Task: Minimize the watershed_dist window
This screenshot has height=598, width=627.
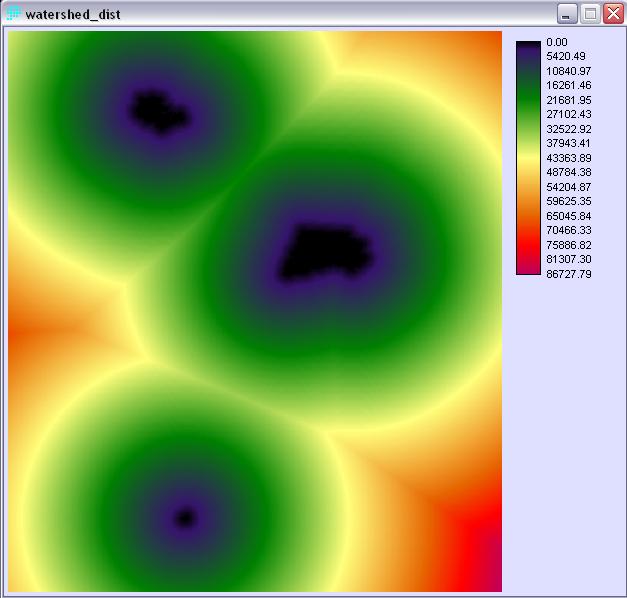Action: 567,14
